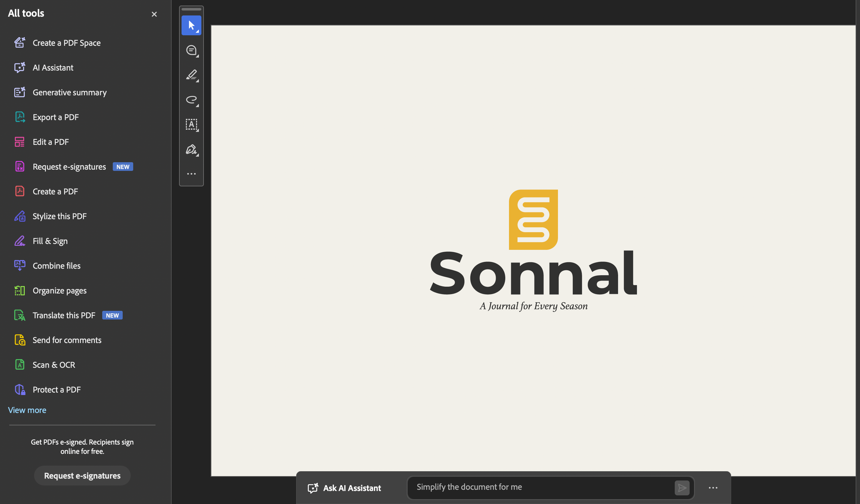The width and height of the screenshot is (860, 504).
Task: Select the Highlight tool
Action: [191, 75]
